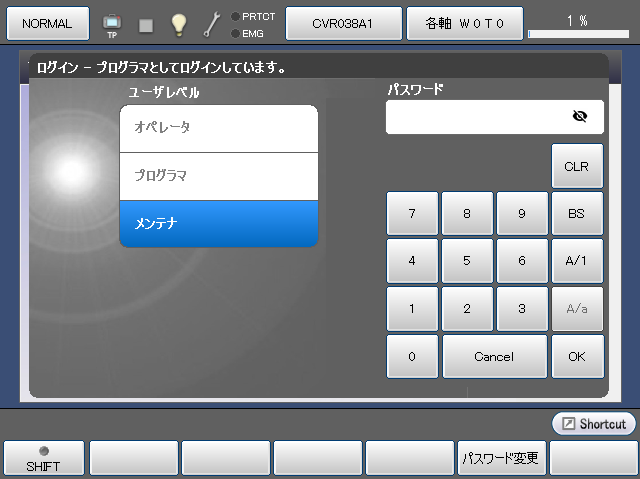Click the EMG indicator light
This screenshot has height=479, width=640.
[x=235, y=33]
